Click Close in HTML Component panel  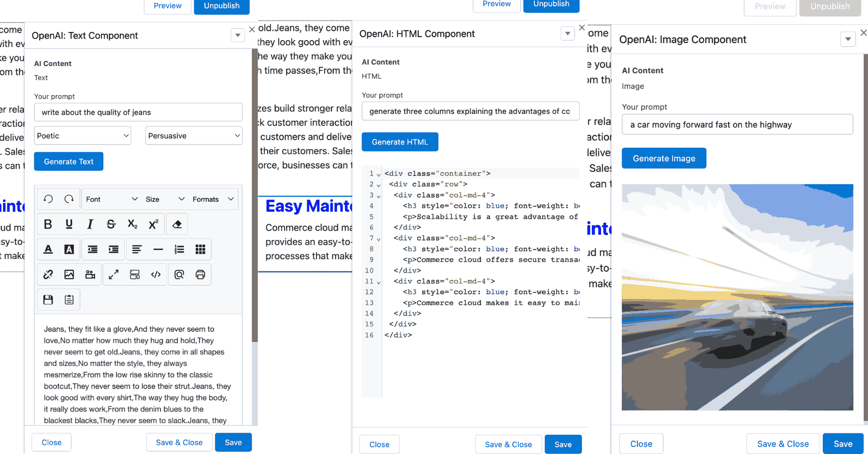coord(379,444)
